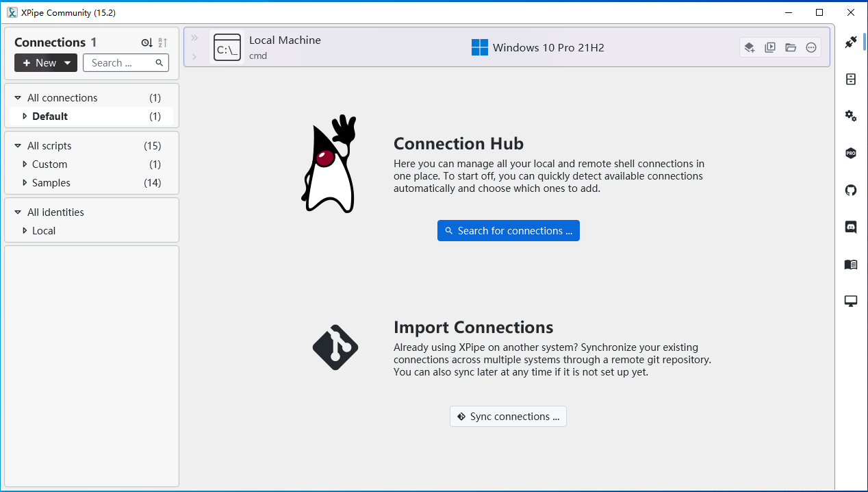Screen dimensions: 868x492
Task: Browse Local Machine files via folder icon
Action: pyautogui.click(x=791, y=47)
